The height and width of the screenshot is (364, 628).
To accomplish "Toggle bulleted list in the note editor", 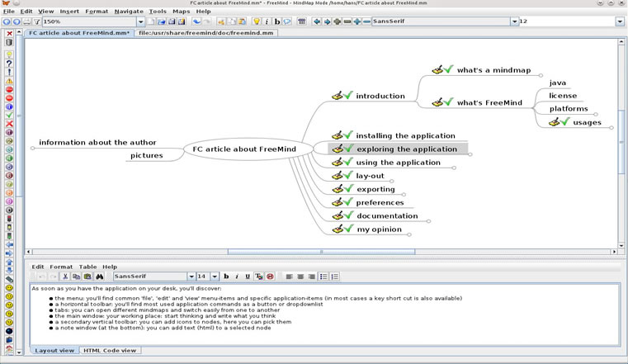I will click(x=323, y=277).
